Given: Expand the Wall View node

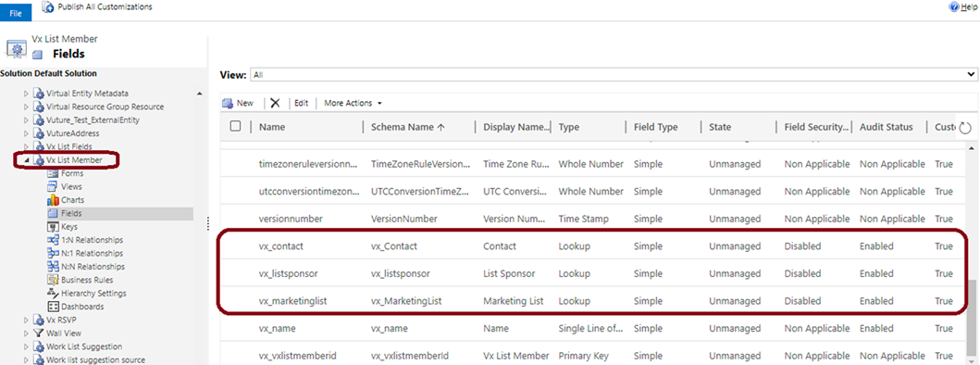Looking at the screenshot, I should [26, 334].
